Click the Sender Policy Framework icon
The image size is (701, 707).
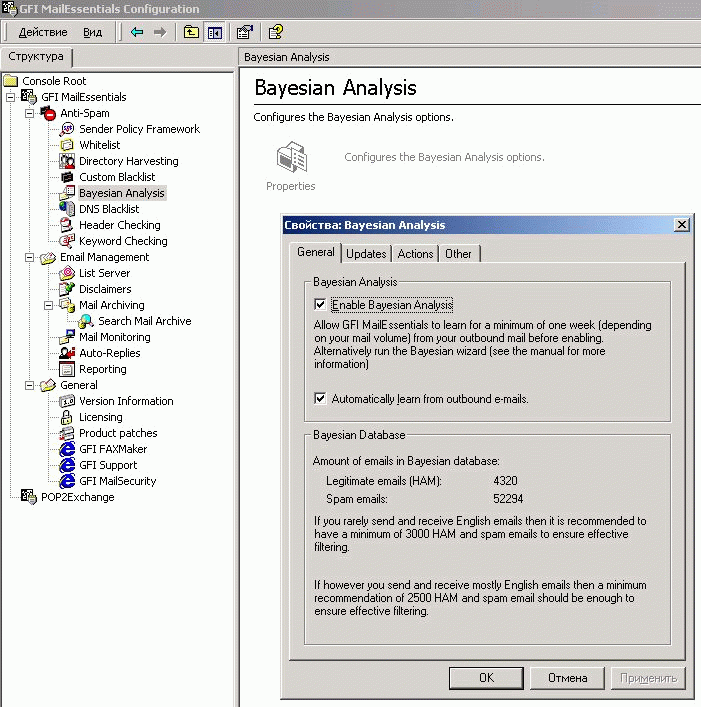pos(67,129)
